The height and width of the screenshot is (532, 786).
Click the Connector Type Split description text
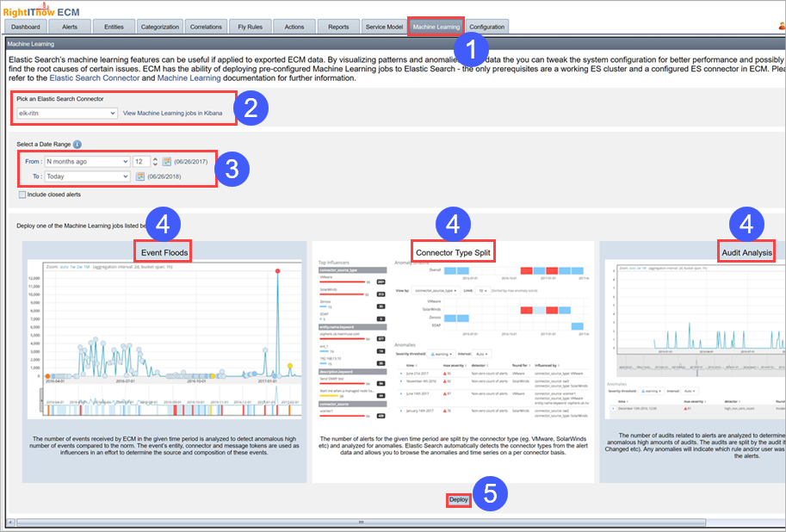pos(453,445)
